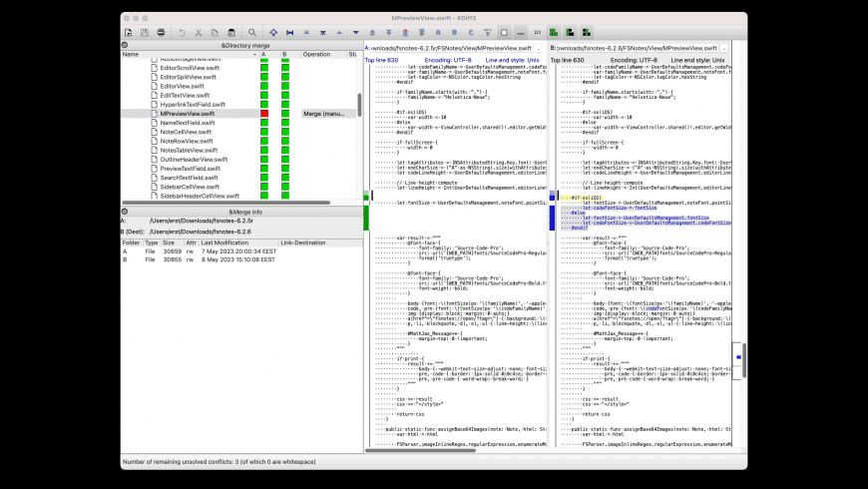Go to next unsolved conflict icon
868x489 pixels.
pos(422,33)
